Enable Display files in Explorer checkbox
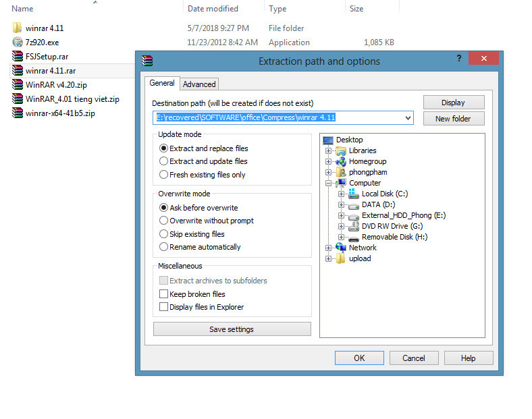The width and height of the screenshot is (532, 419). pyautogui.click(x=163, y=306)
